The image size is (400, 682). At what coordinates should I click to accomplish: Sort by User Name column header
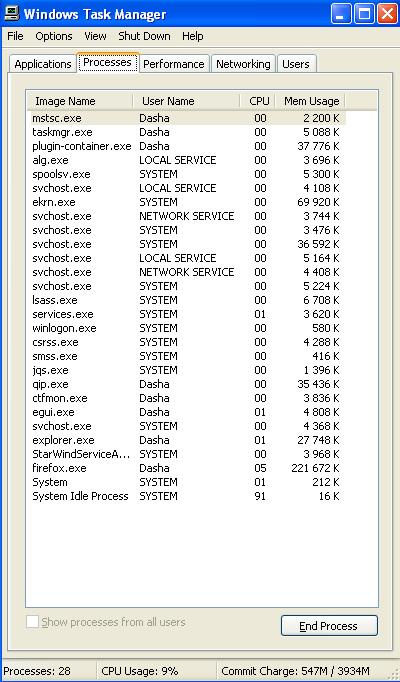click(186, 101)
